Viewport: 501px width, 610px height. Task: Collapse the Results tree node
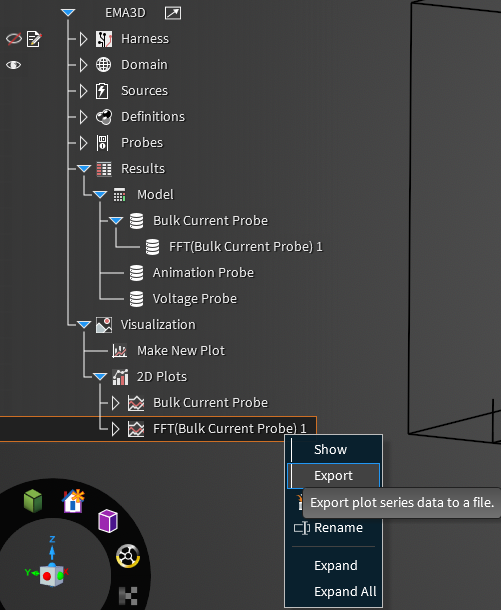(84, 169)
